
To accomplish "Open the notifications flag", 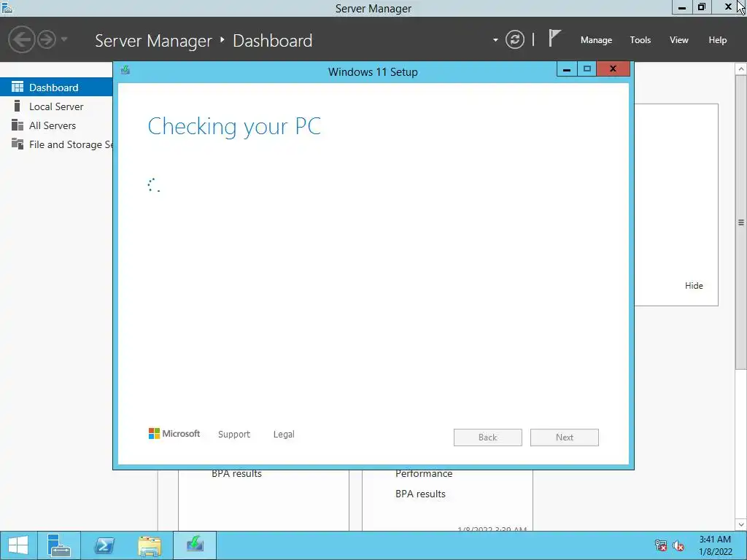I will click(554, 38).
